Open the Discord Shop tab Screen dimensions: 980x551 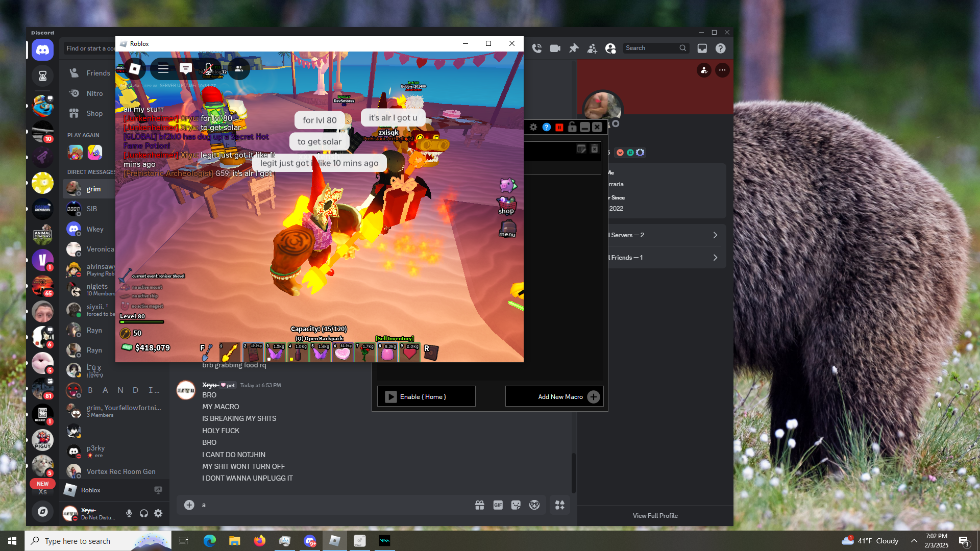89,113
